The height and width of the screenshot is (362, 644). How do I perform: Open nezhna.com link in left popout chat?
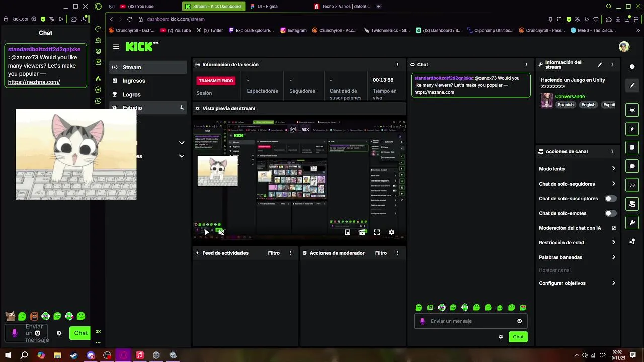click(34, 82)
